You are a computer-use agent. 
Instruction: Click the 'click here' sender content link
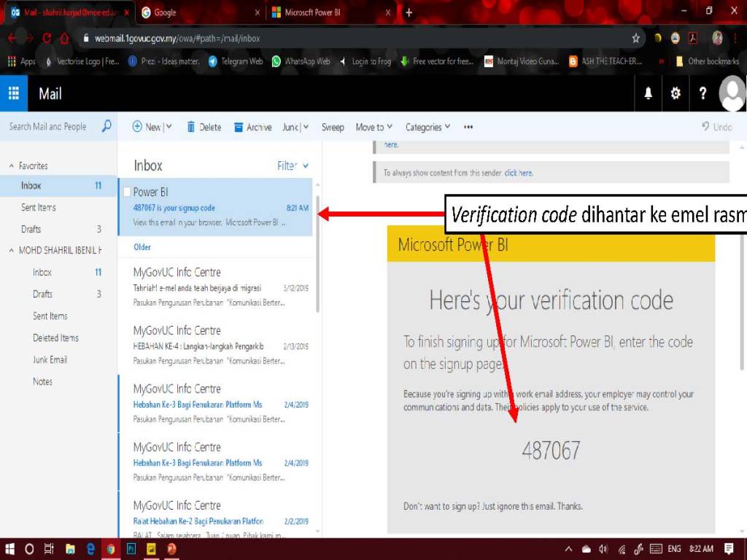518,173
